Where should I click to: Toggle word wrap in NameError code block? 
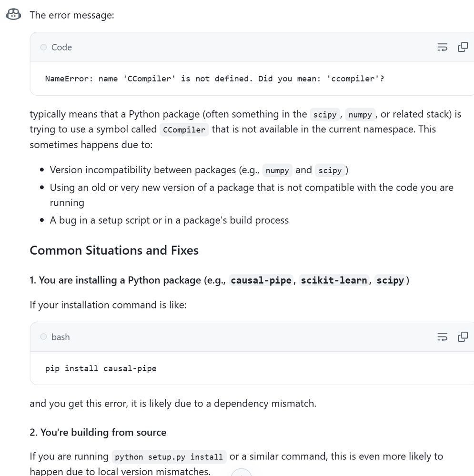(442, 47)
